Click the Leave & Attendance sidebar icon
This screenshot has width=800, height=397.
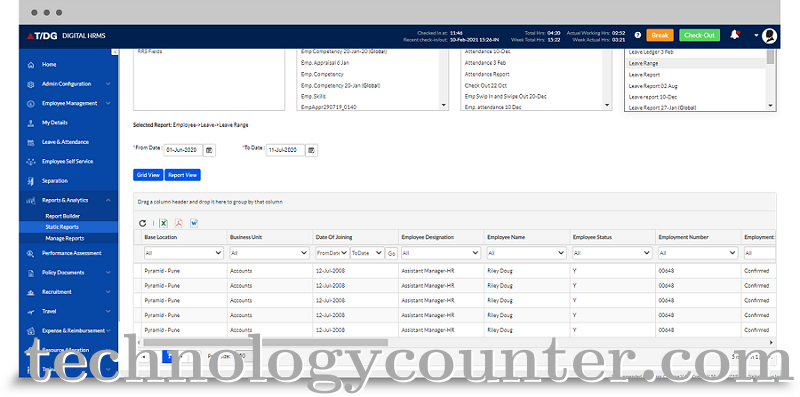[x=31, y=142]
